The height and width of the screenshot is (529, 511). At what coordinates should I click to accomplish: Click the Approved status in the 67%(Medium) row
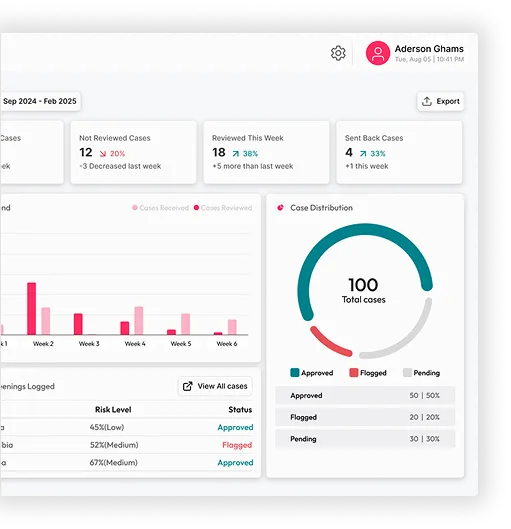(x=235, y=463)
